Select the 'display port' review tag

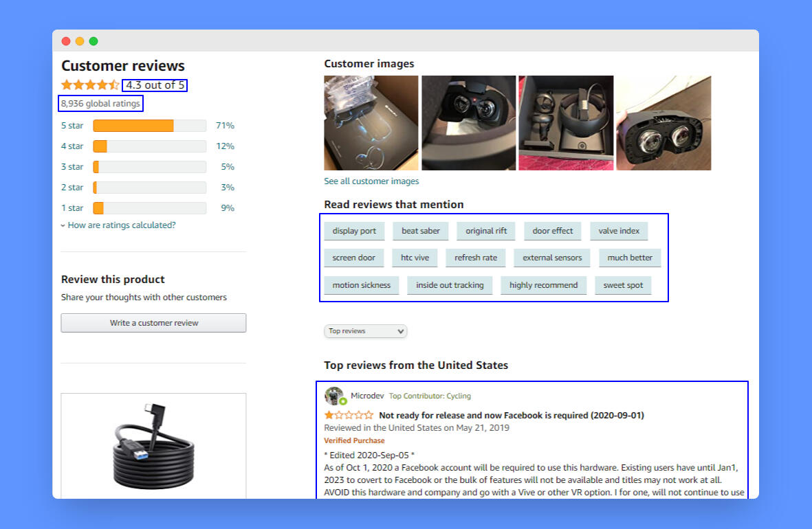[x=354, y=231]
